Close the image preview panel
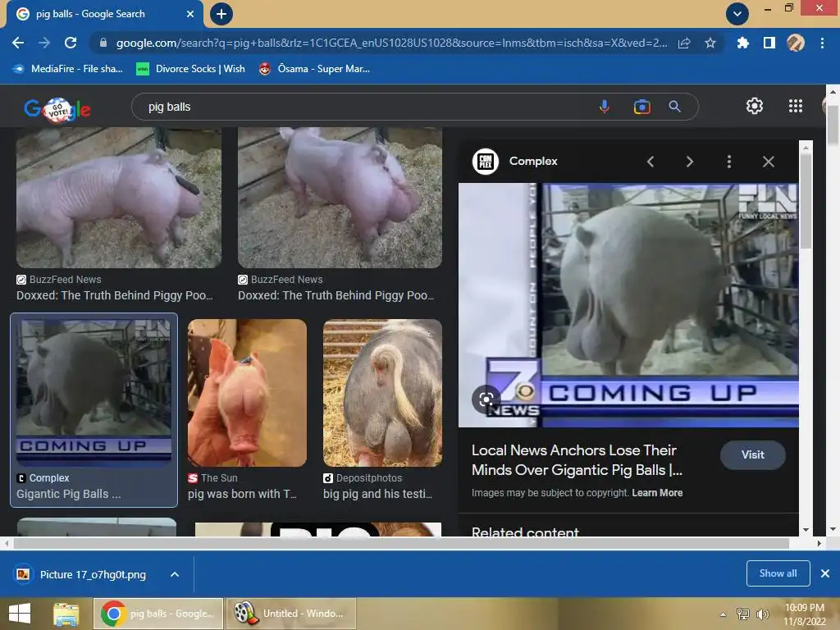Image resolution: width=840 pixels, height=630 pixels. (768, 162)
